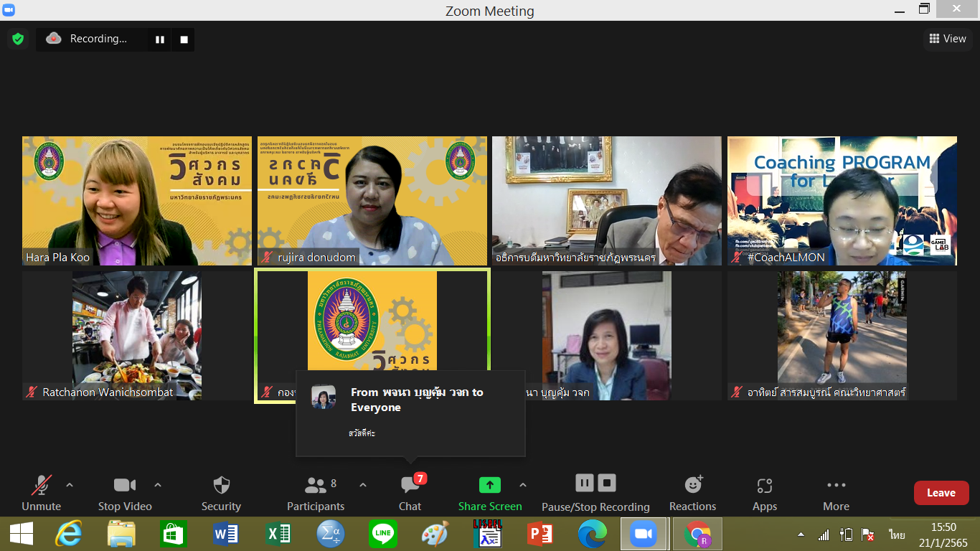Click the Zoom logo in the title bar

[x=9, y=10]
